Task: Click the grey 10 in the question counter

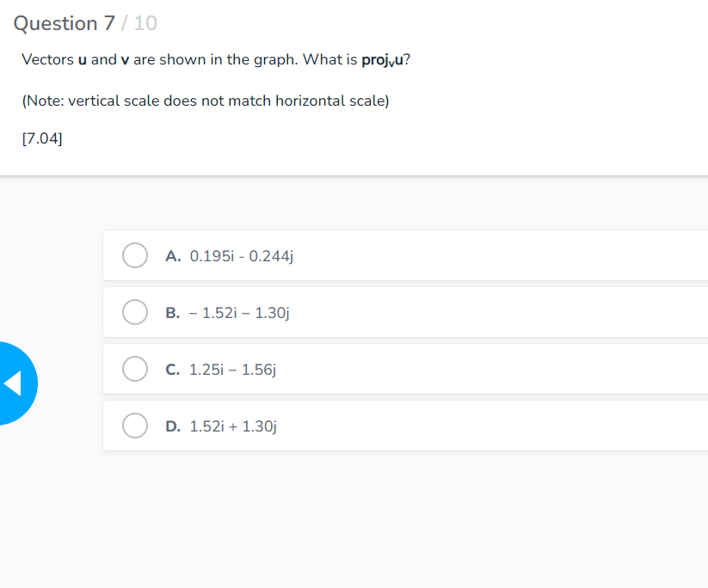Action: click(146, 22)
